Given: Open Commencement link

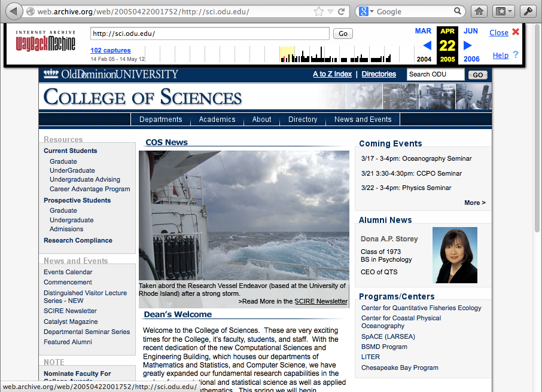Looking at the screenshot, I should pos(68,283).
